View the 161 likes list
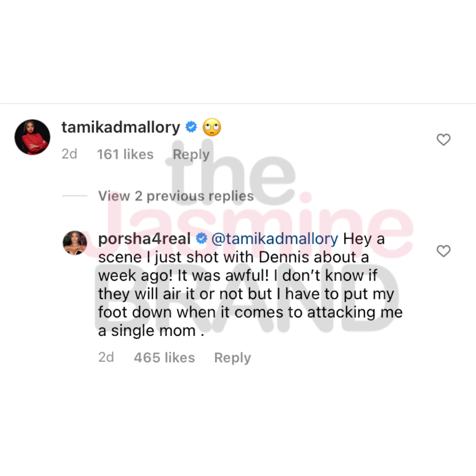The width and height of the screenshot is (476, 476). pos(125,154)
